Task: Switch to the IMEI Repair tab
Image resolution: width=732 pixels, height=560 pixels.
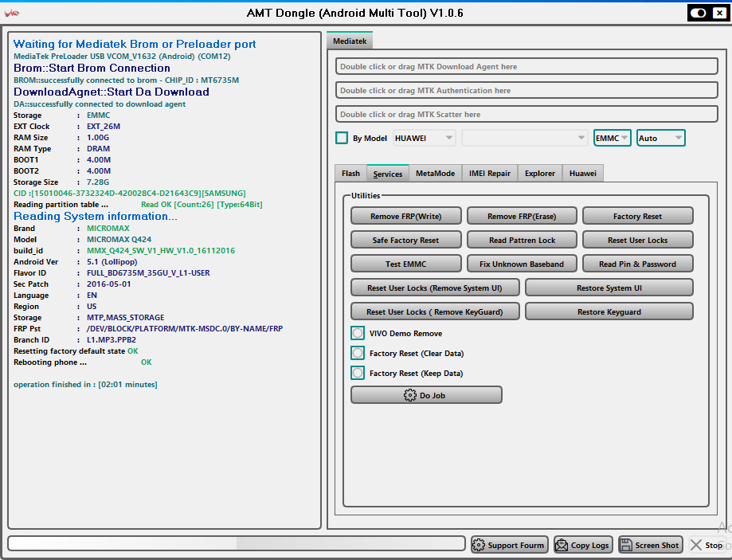Action: click(490, 174)
